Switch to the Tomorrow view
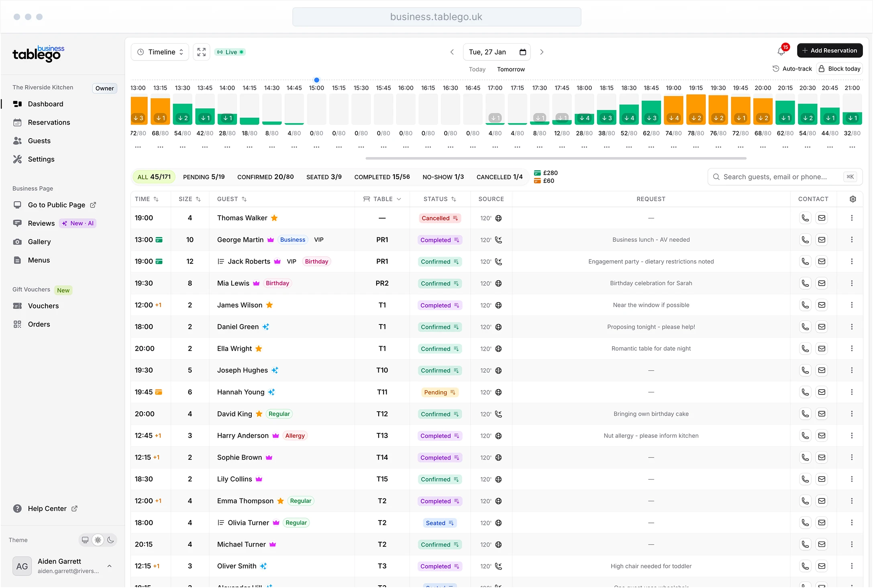The image size is (873, 588). [x=511, y=69]
